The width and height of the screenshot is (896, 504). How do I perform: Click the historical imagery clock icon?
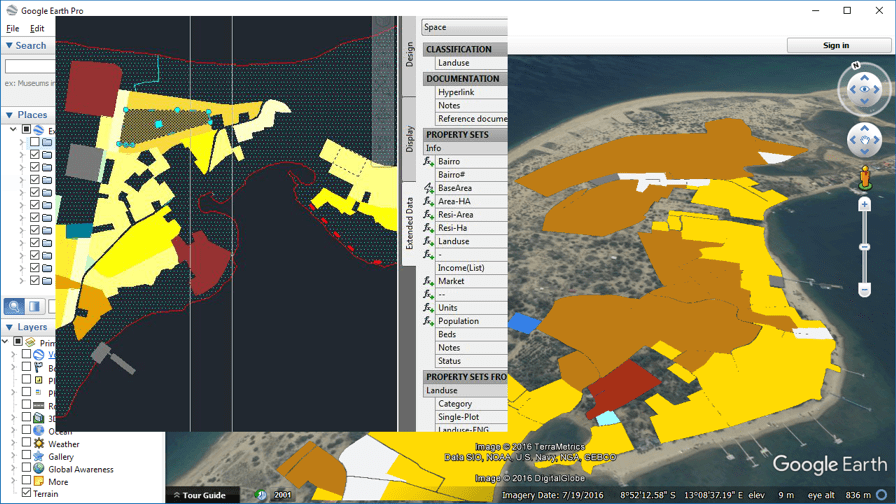coord(260,495)
